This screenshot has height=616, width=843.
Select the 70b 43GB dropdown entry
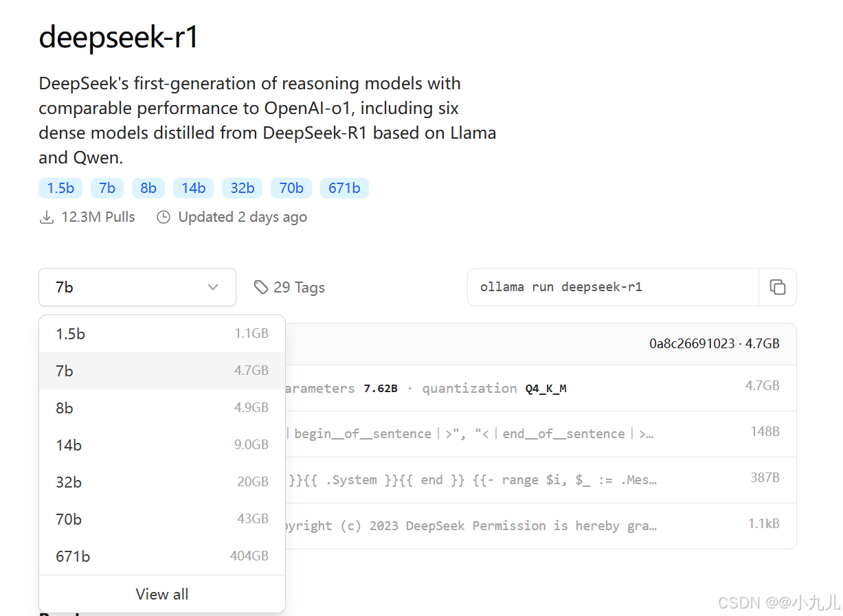(x=162, y=519)
